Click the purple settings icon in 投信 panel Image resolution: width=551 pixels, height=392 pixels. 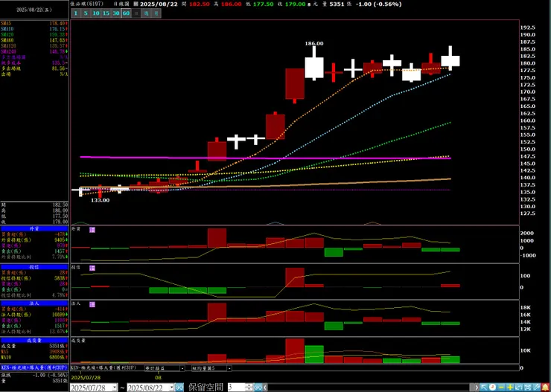pos(92,268)
